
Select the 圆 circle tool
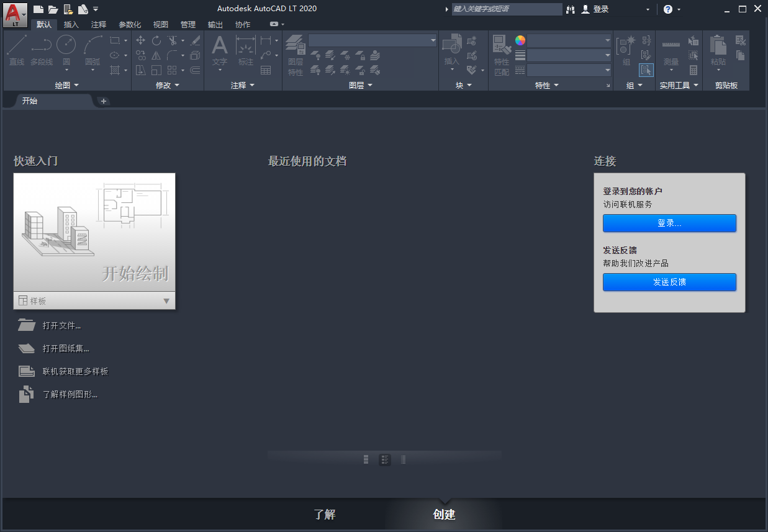[x=66, y=50]
